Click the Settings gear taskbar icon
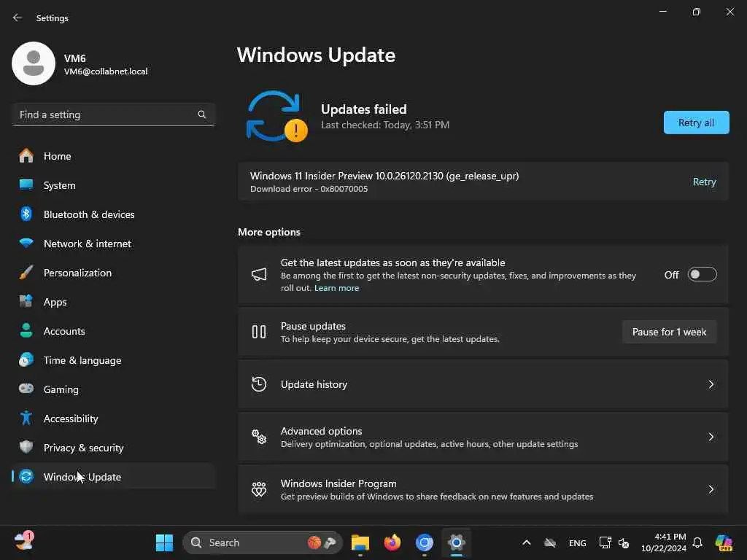Viewport: 747px width, 560px height. click(456, 542)
